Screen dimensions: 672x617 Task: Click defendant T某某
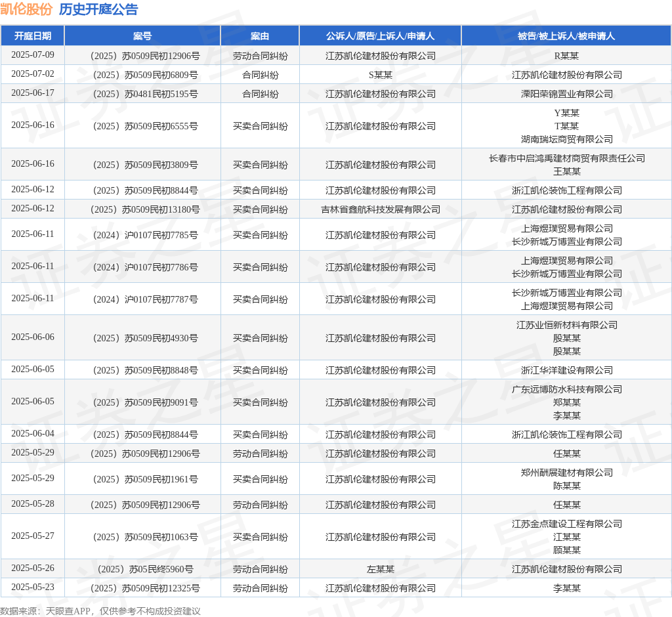coord(566,126)
